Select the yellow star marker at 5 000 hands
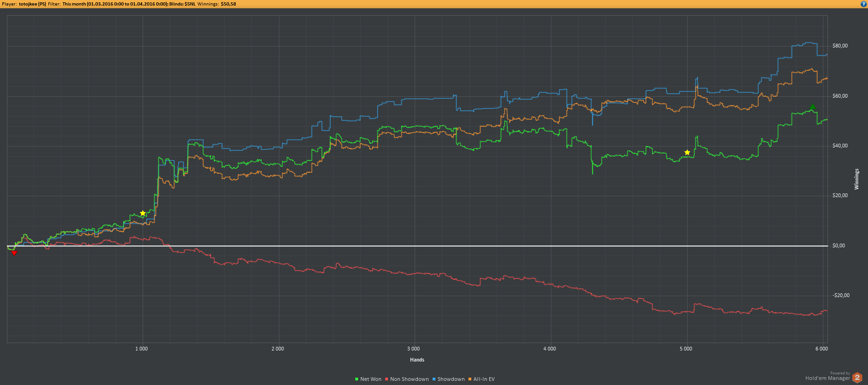Screen dimensions: 868x385 (x=687, y=152)
